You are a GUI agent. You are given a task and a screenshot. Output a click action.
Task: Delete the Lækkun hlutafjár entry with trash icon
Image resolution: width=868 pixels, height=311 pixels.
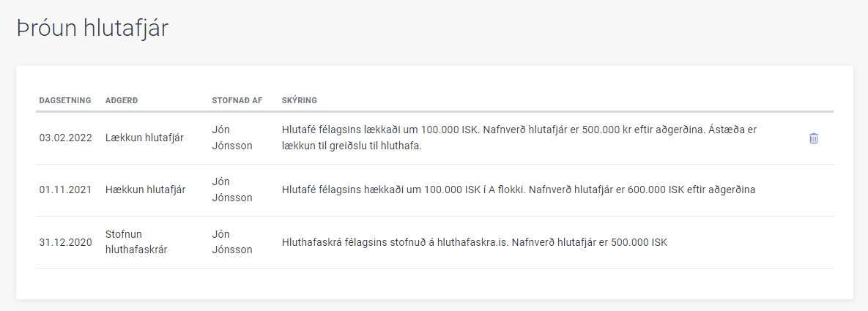click(813, 138)
